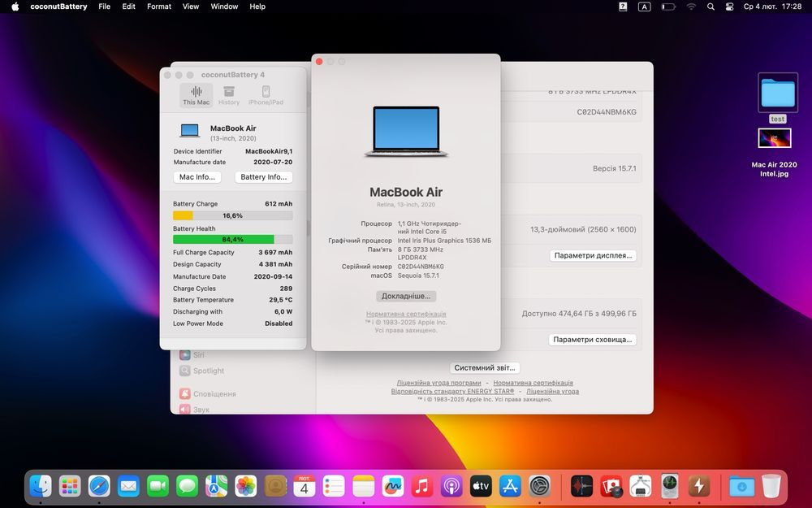The width and height of the screenshot is (812, 508).
Task: Click the Charge Cycles value 289
Action: [x=286, y=289]
